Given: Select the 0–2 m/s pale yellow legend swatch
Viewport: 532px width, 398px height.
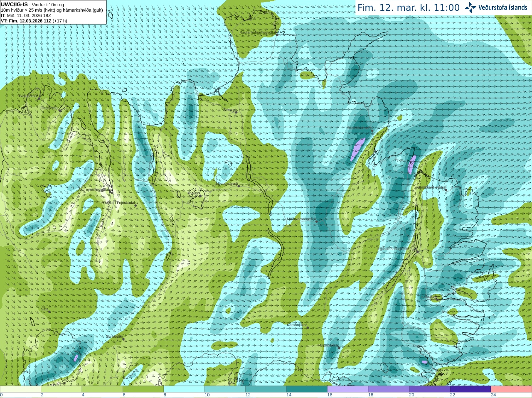Looking at the screenshot, I should pyautogui.click(x=20, y=389).
